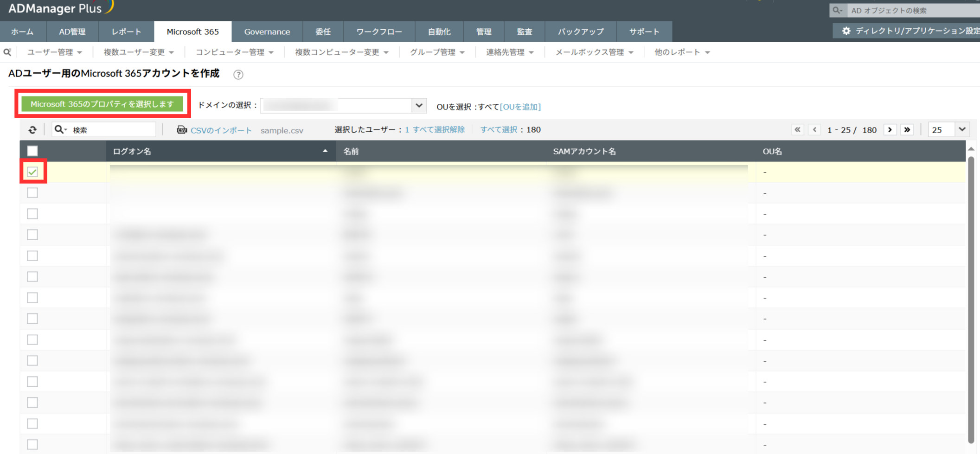Open the コンピューター管理 dropdown
The width and height of the screenshot is (980, 454).
click(235, 52)
